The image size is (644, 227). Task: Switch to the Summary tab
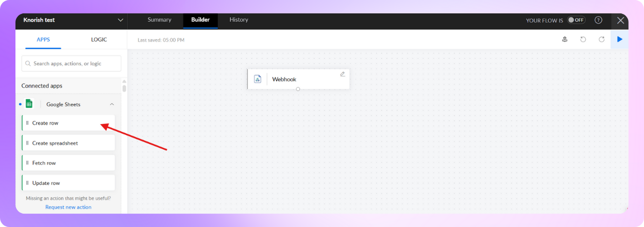(159, 20)
